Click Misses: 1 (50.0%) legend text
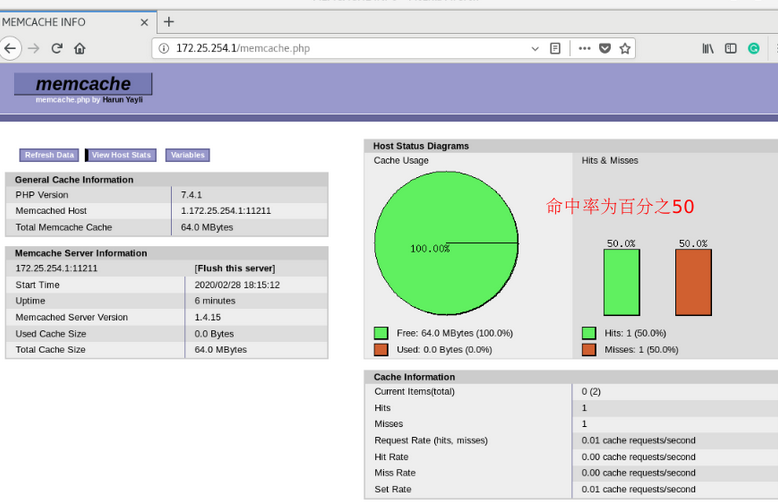The height and width of the screenshot is (502, 778). coord(641,350)
